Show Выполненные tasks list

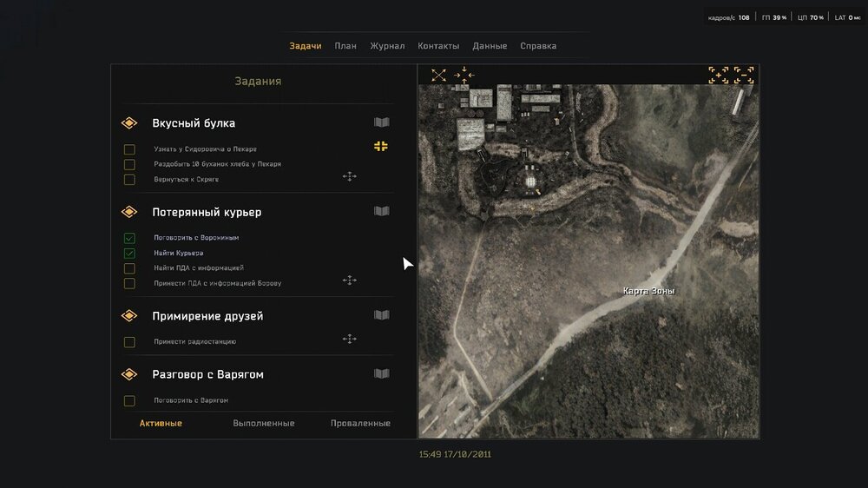264,423
